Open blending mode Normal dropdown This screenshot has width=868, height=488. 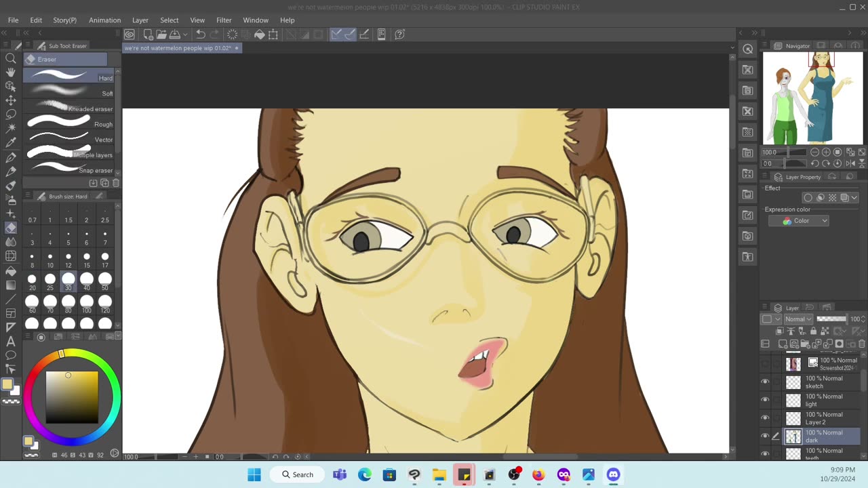click(798, 319)
